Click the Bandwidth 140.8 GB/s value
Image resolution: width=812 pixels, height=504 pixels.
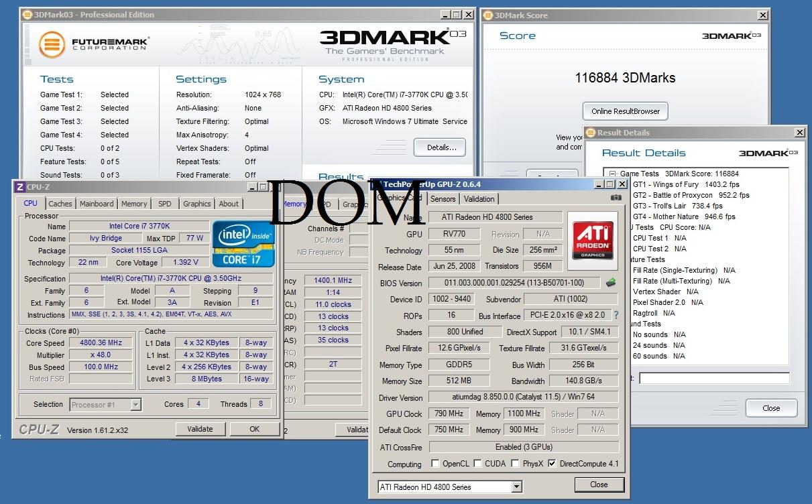click(x=583, y=381)
